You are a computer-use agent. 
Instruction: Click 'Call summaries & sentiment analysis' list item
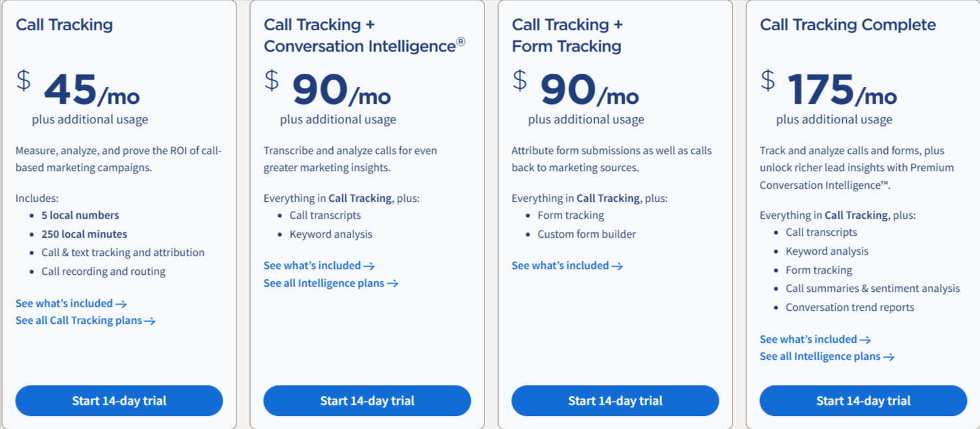coord(872,289)
